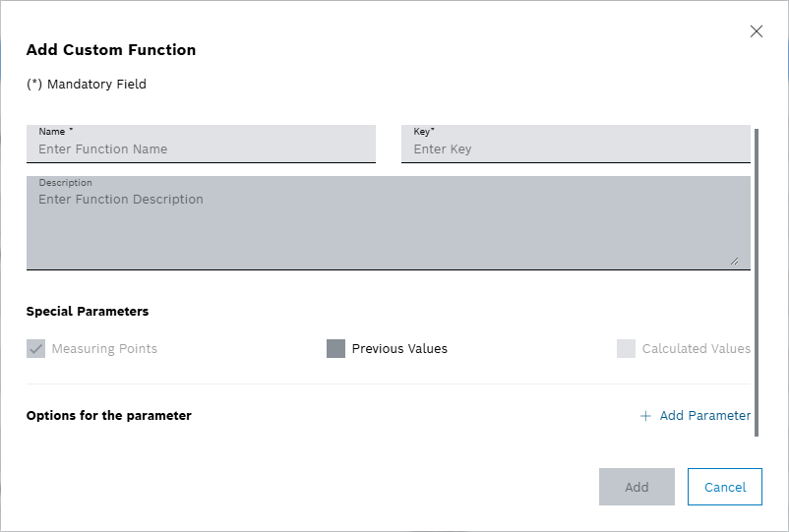Click the Calculated Values label text
The height and width of the screenshot is (532, 789).
pos(696,349)
